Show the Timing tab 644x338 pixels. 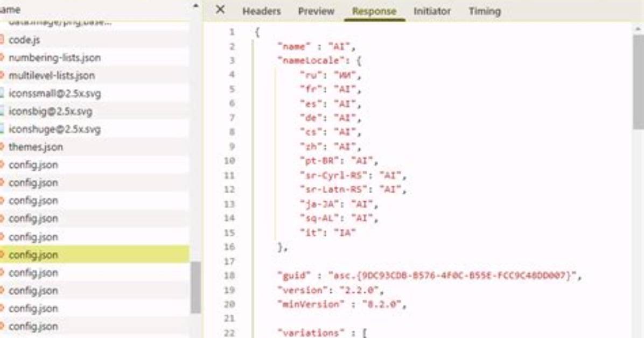pyautogui.click(x=485, y=11)
